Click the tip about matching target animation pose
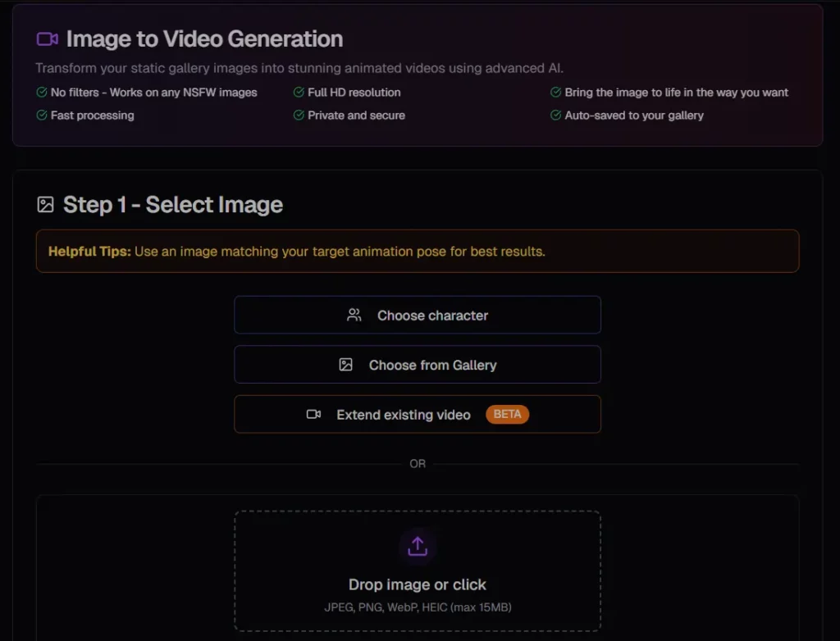The height and width of the screenshot is (641, 840). click(x=340, y=251)
